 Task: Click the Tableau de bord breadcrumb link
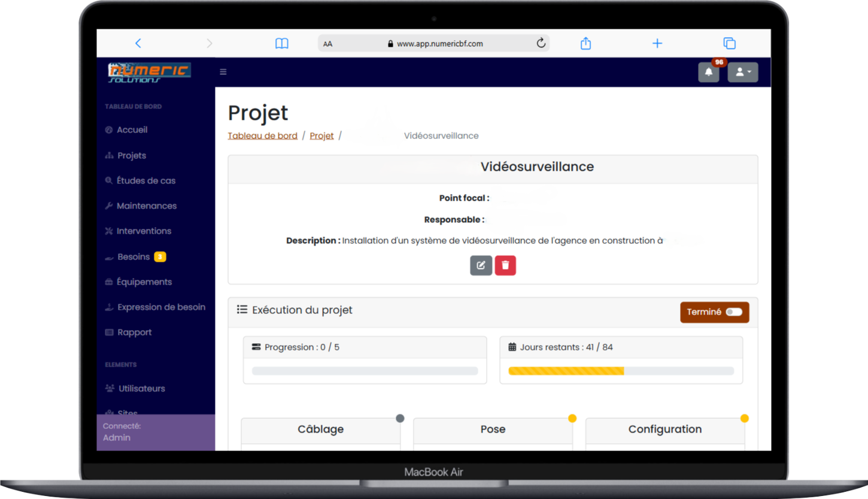click(262, 136)
